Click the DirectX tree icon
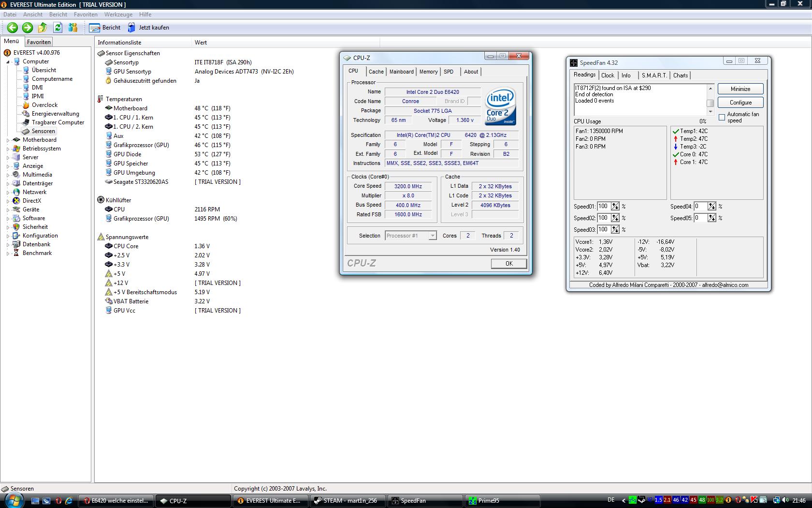Viewport: 812px width, 508px height. point(17,201)
